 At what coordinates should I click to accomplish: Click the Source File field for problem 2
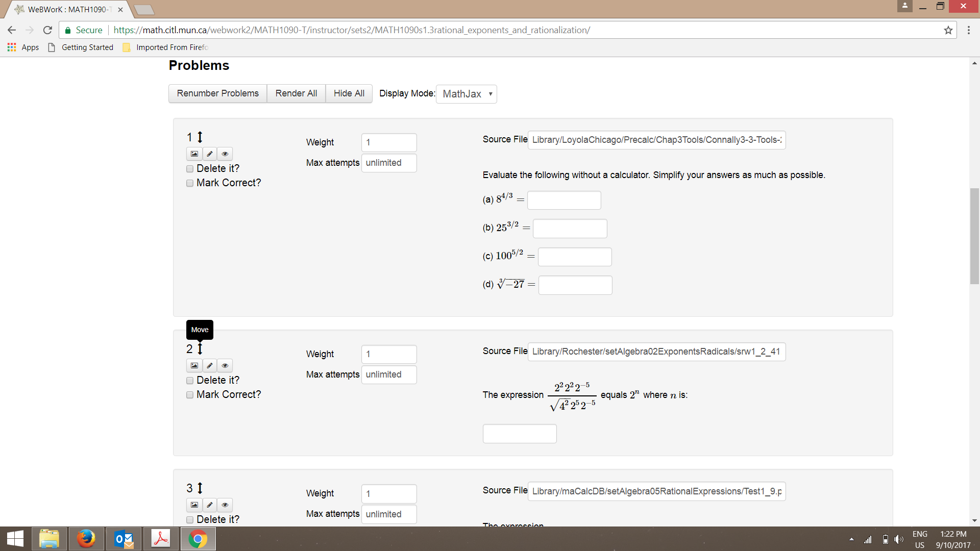point(656,352)
